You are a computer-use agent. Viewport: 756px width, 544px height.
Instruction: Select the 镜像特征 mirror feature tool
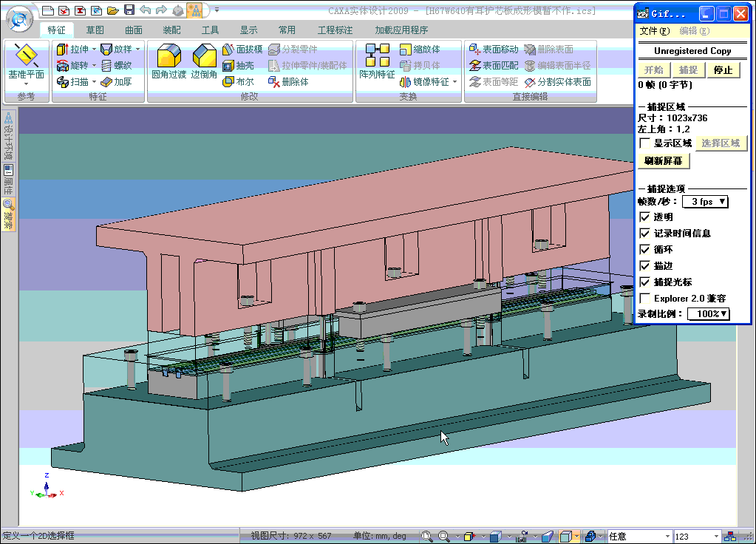(x=425, y=81)
